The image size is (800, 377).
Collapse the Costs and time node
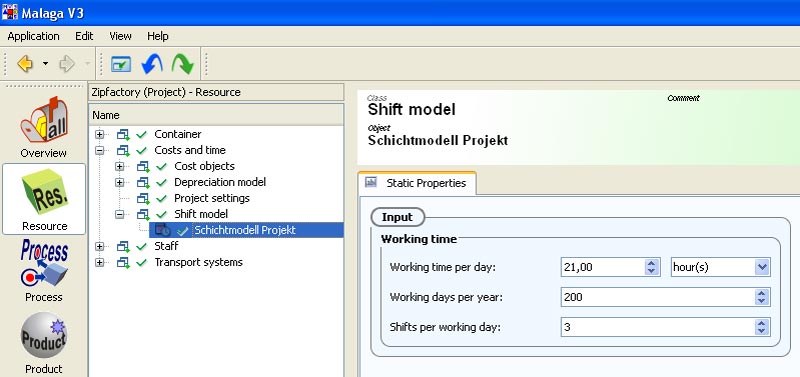pos(99,150)
